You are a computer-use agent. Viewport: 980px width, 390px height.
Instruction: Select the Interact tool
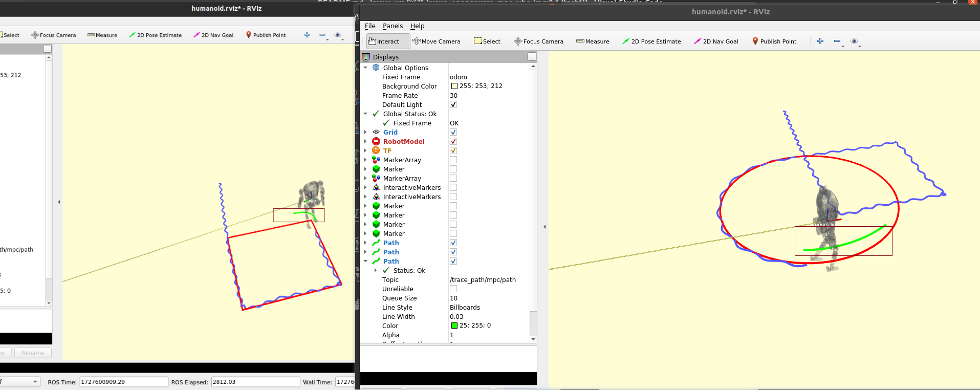click(x=388, y=41)
